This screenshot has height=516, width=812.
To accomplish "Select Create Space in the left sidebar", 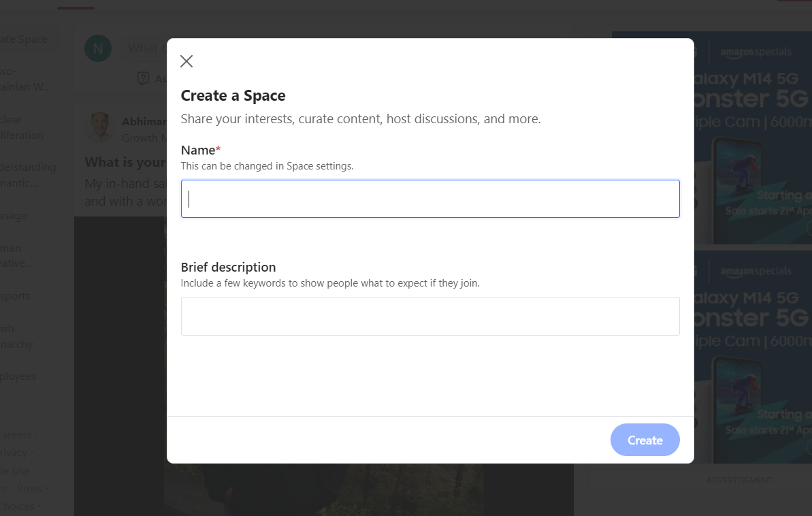I will (x=25, y=39).
